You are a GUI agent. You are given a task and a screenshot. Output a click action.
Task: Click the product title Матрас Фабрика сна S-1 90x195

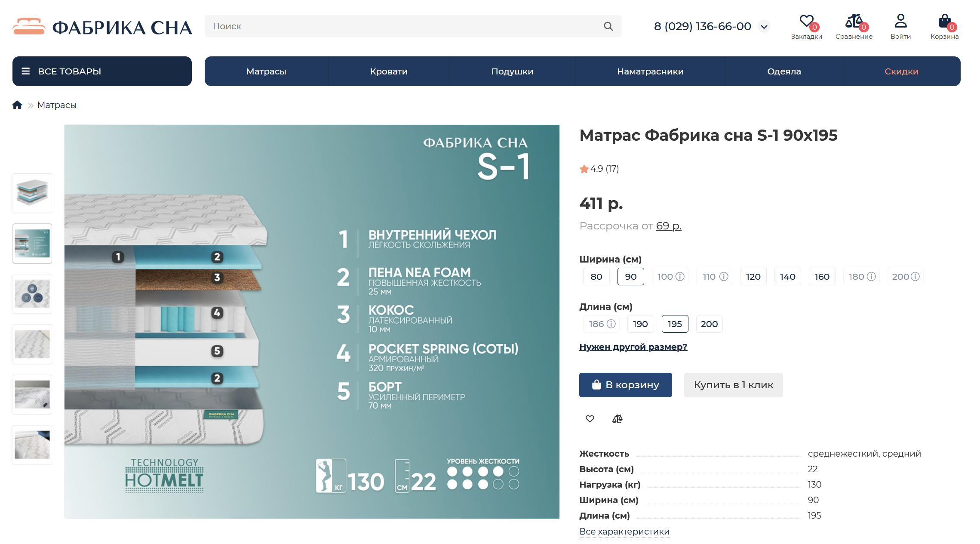click(708, 135)
